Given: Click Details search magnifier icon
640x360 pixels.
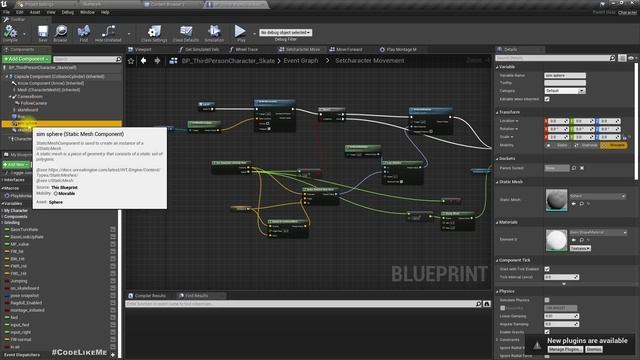Looking at the screenshot, I should [x=612, y=58].
